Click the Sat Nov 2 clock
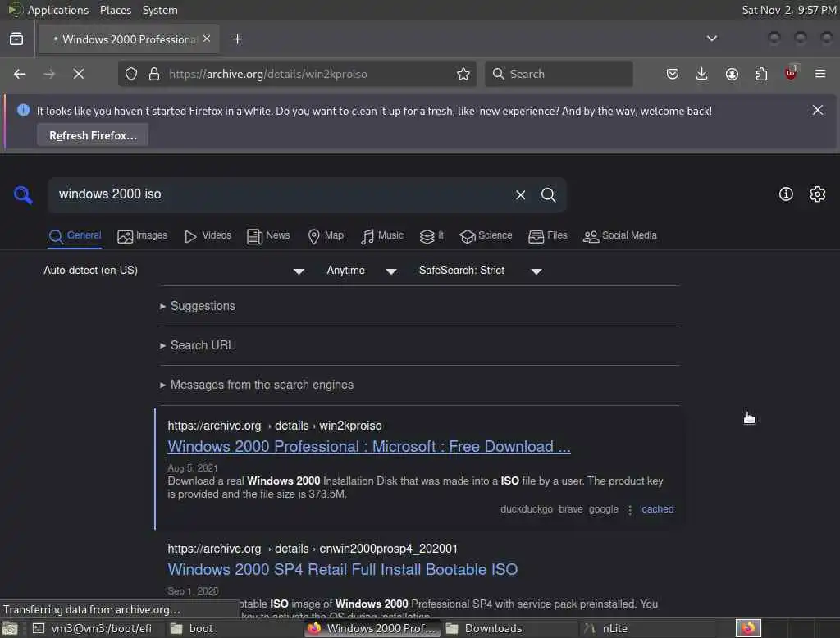Image resolution: width=840 pixels, height=638 pixels. [x=788, y=10]
